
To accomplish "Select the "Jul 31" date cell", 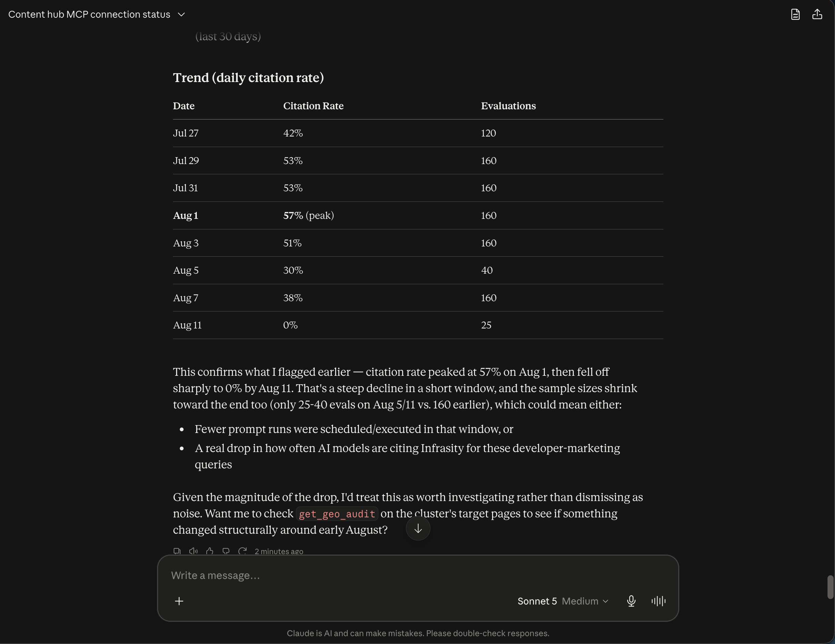I will tap(186, 188).
